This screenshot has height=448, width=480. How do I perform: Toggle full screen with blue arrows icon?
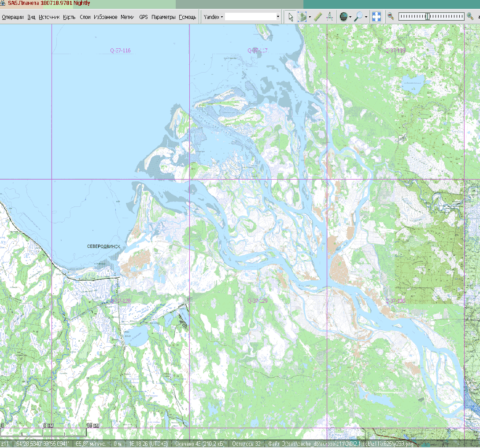376,17
